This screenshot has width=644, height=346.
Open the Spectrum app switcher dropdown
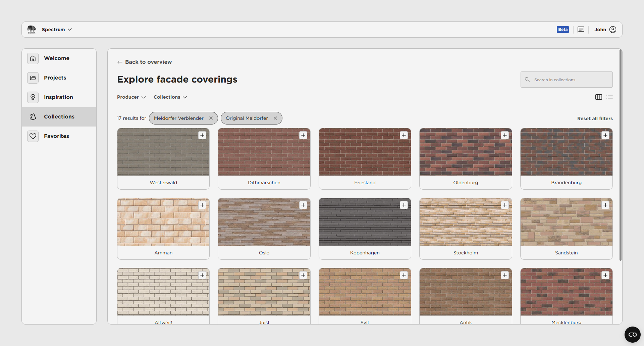[x=57, y=30]
